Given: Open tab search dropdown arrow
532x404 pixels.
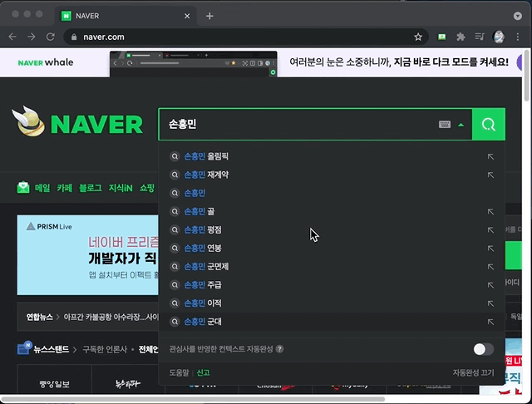Looking at the screenshot, I should click(x=517, y=16).
